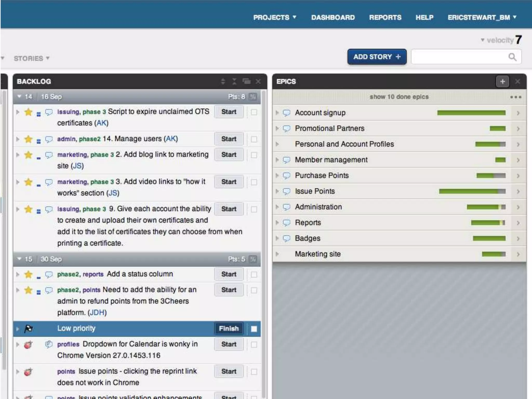Click Backlog panel clone icon in header
Image resolution: width=532 pixels, height=399 pixels.
click(x=247, y=82)
